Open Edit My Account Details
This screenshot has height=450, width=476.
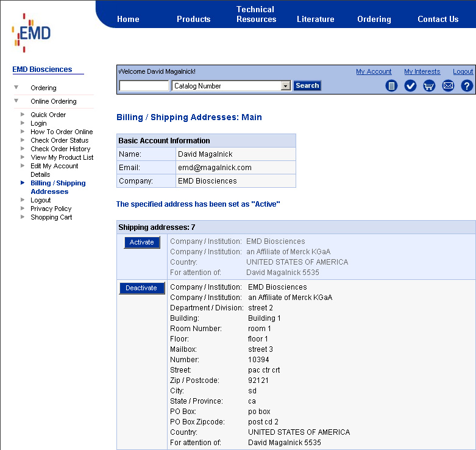(54, 170)
